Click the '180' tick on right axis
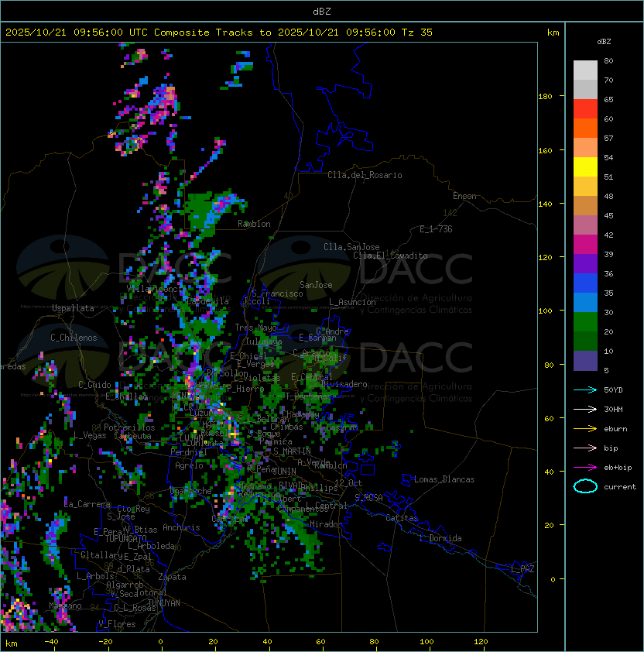644x652 pixels. (545, 97)
